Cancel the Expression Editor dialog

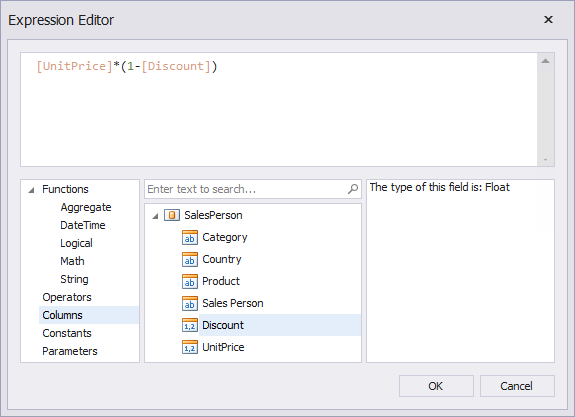click(x=517, y=386)
